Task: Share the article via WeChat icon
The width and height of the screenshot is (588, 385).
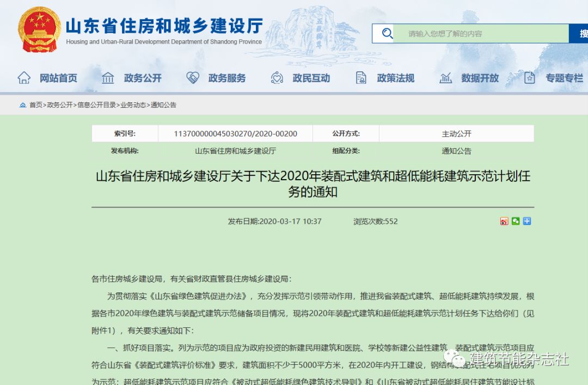Action: (x=516, y=221)
